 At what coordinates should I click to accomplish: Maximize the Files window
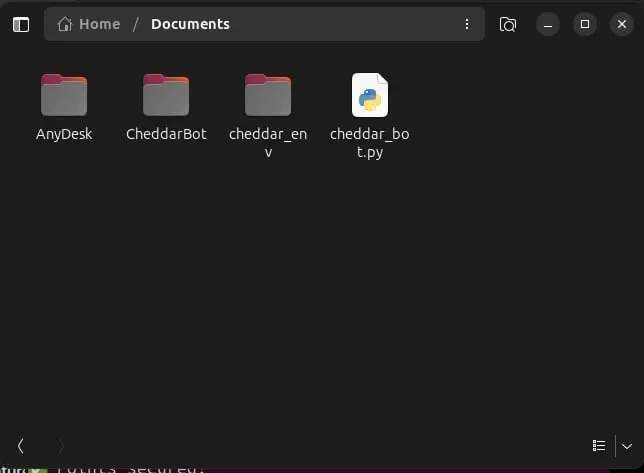click(x=585, y=24)
